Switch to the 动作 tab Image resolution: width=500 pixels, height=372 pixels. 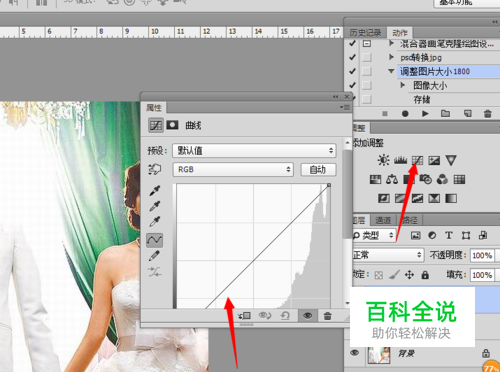[400, 33]
